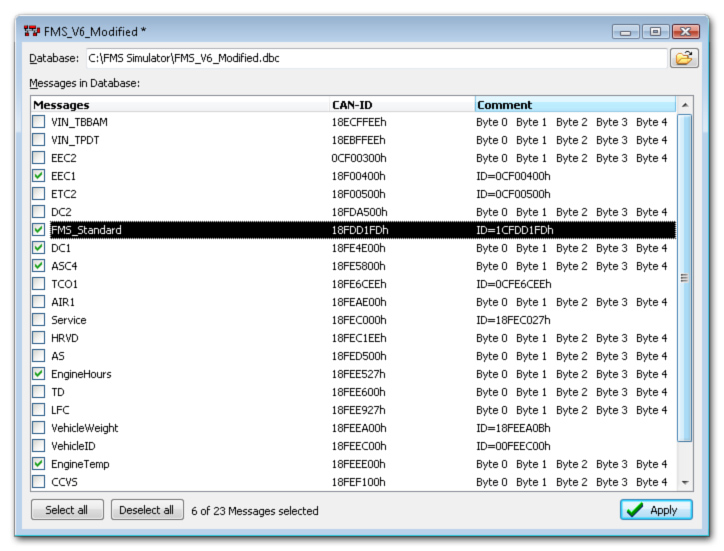The width and height of the screenshot is (724, 551).
Task: Select CAN-ID 18FEE927h cell
Action: (x=358, y=410)
